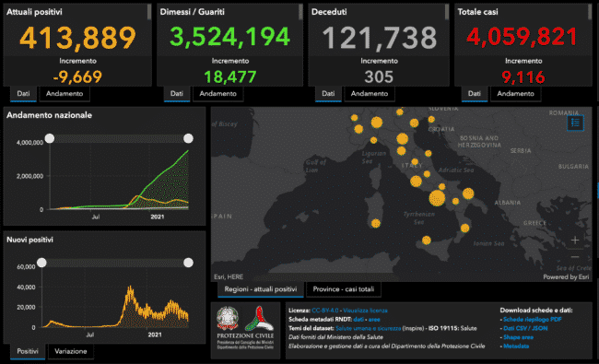This screenshot has height=364, width=599.
Task: Select the Sardinia bubble on the map
Action: pyautogui.click(x=376, y=223)
